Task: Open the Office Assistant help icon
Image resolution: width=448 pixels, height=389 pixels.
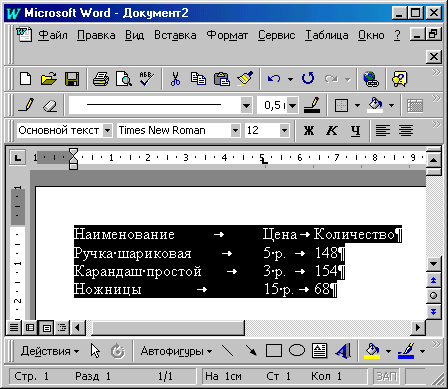Action: [399, 79]
